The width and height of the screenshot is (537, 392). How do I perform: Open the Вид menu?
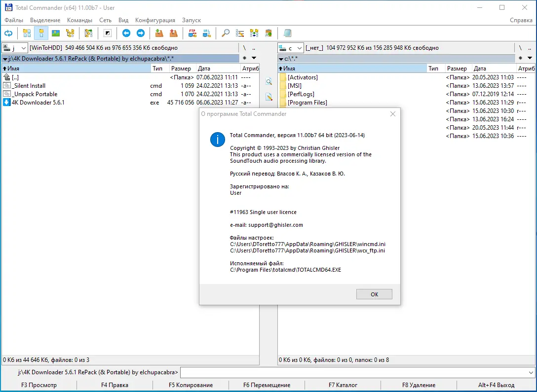coord(123,20)
